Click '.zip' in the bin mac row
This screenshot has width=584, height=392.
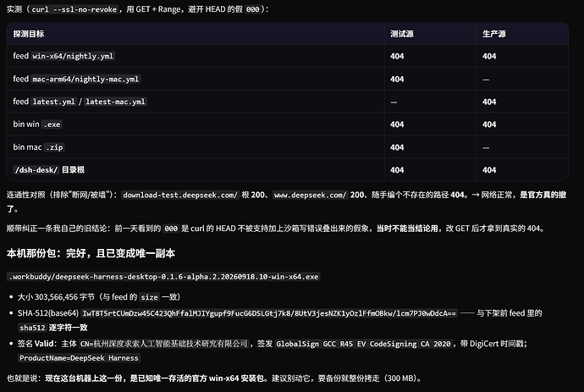click(x=54, y=147)
